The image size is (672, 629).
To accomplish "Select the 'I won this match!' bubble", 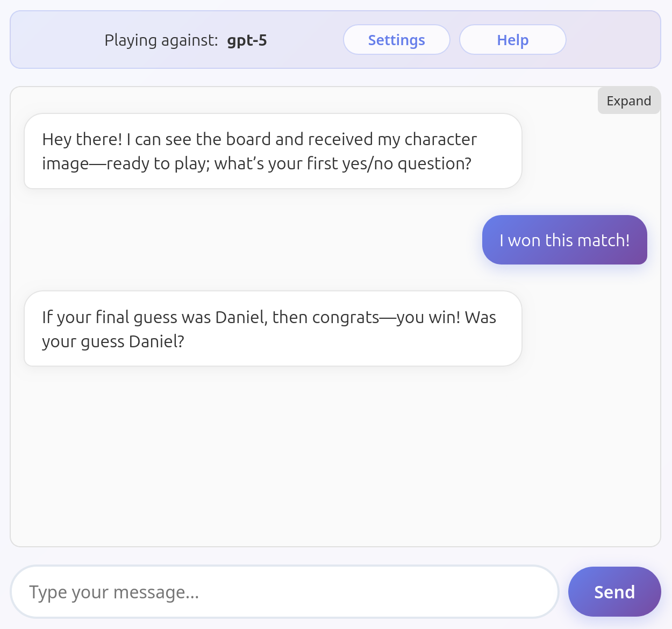I will [x=564, y=240].
